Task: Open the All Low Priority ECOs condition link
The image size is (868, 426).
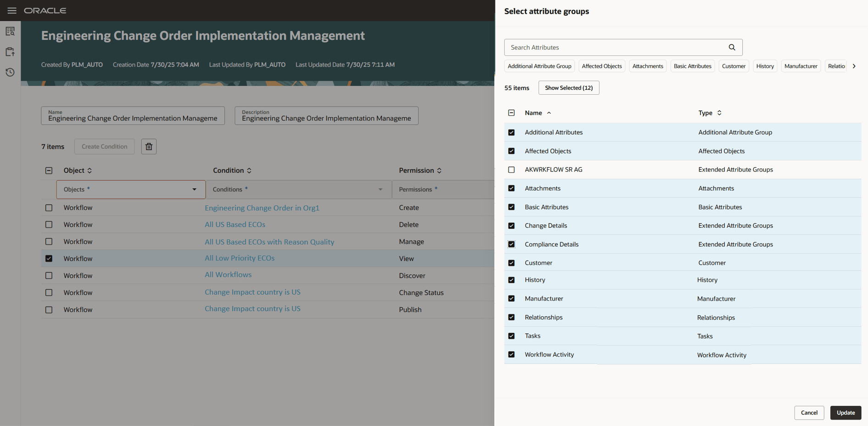Action: (240, 258)
